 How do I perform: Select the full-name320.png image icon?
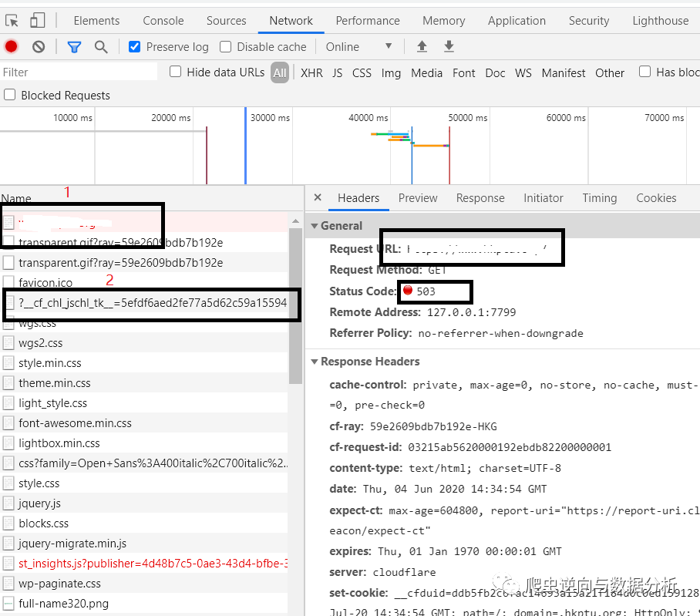coord(8,604)
